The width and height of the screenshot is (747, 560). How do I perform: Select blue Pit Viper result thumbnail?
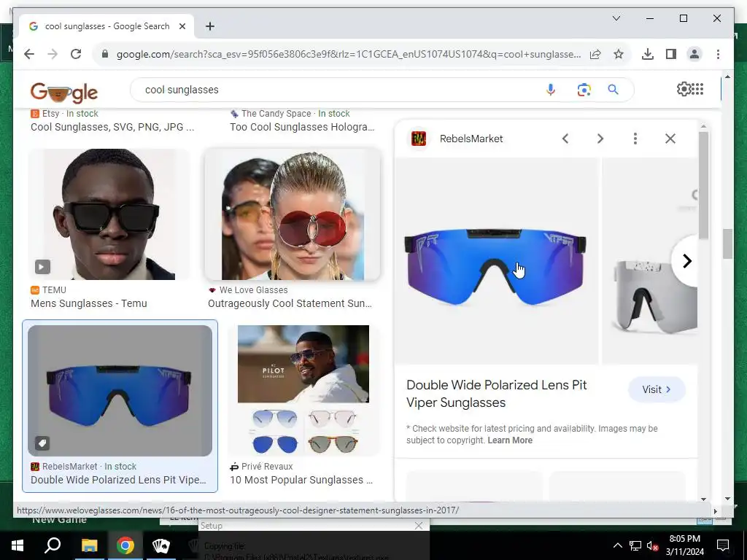click(x=120, y=391)
